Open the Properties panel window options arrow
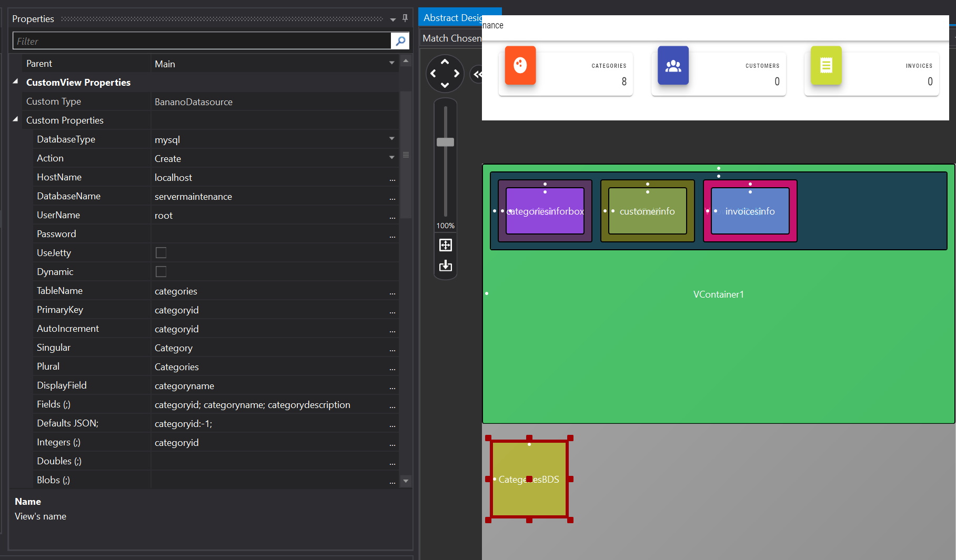Screen dimensions: 956x560 tap(393, 19)
